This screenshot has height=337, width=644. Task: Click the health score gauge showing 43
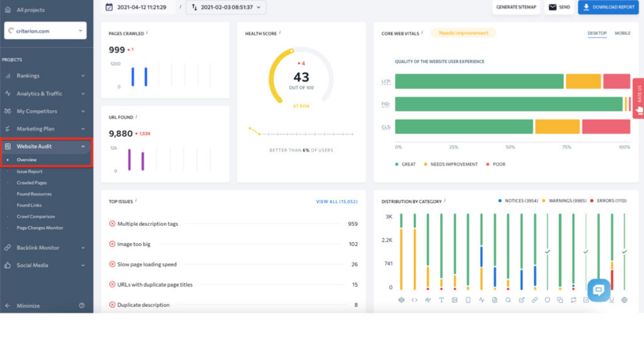point(301,76)
